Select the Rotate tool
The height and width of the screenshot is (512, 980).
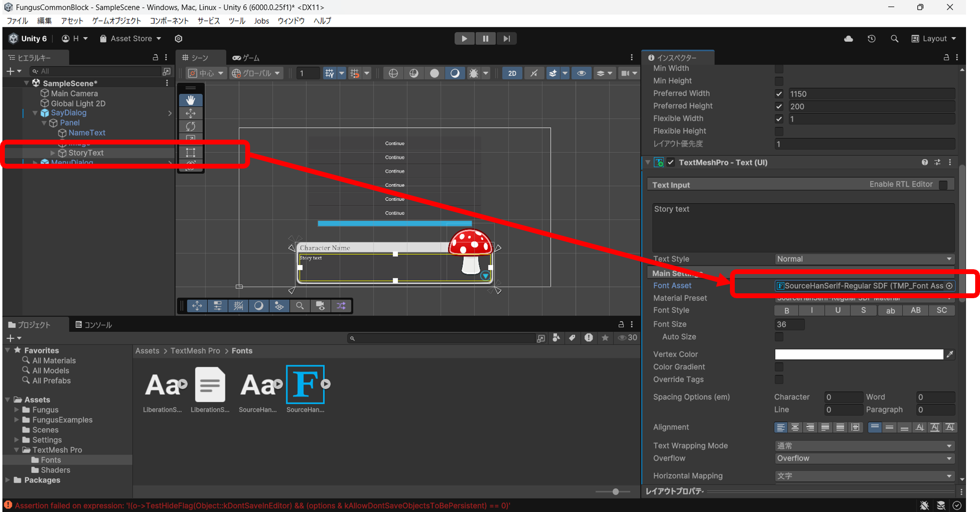(x=191, y=126)
